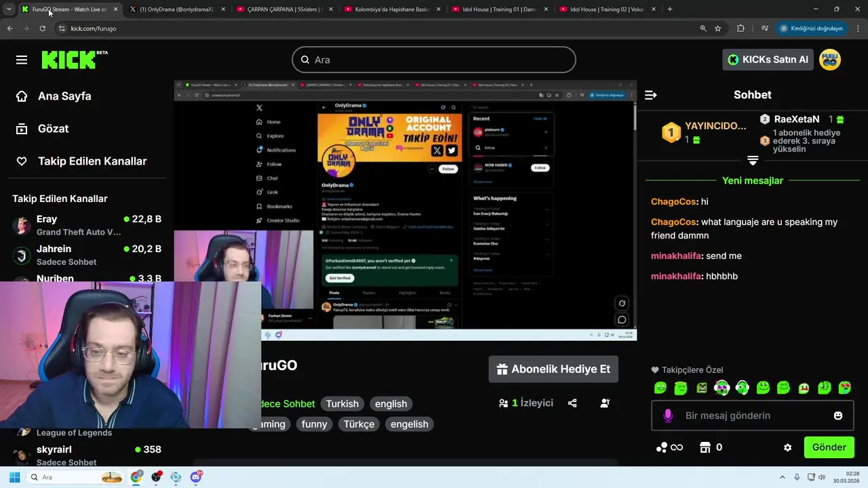
Task: Click the Windows taskbar search box
Action: [x=76, y=477]
